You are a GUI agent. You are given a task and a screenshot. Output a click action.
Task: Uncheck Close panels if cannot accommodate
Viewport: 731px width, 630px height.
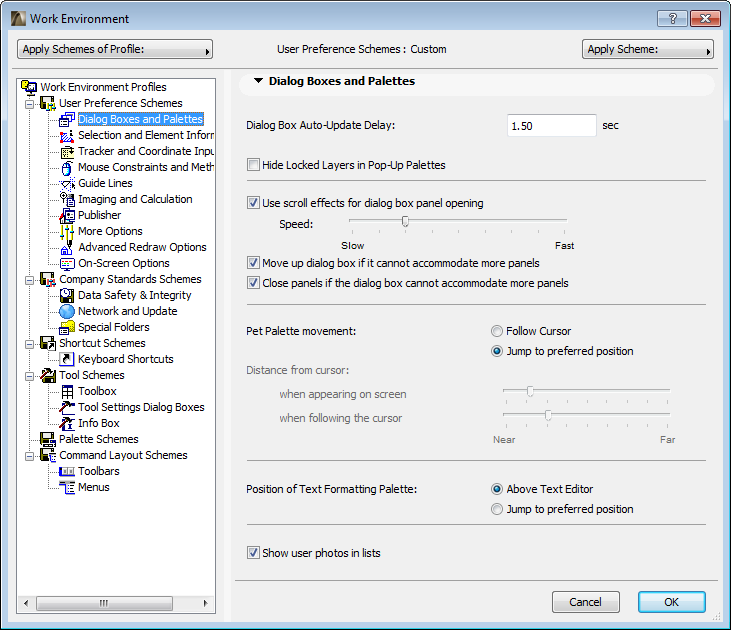coord(253,283)
